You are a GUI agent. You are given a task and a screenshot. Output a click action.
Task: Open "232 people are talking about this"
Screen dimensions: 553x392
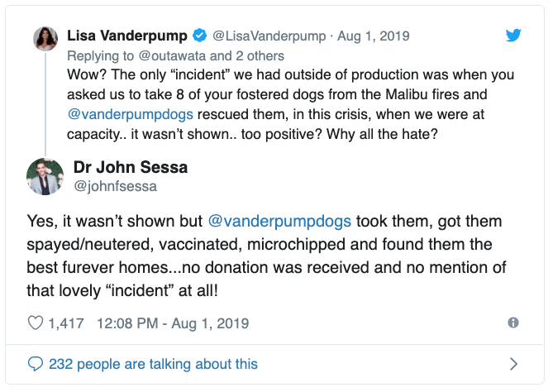[x=153, y=364]
